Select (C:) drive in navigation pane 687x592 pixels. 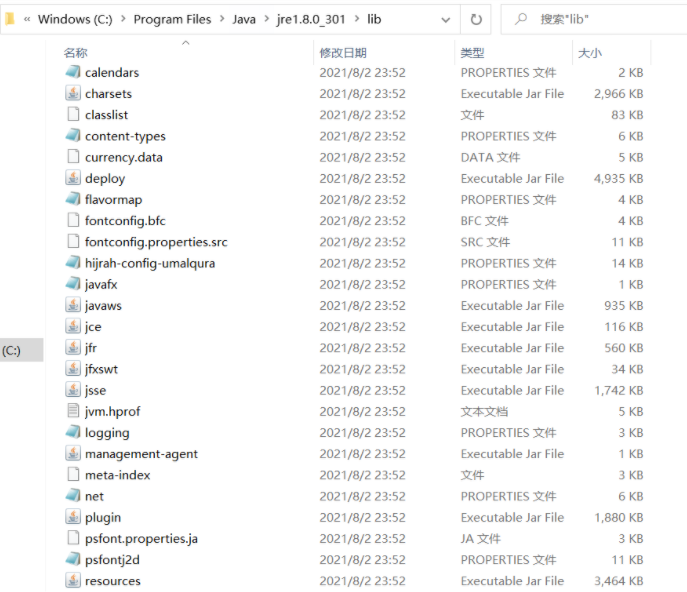(21, 350)
